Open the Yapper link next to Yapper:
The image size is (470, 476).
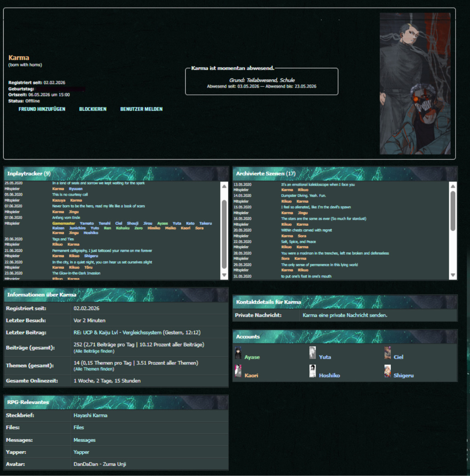(82, 452)
